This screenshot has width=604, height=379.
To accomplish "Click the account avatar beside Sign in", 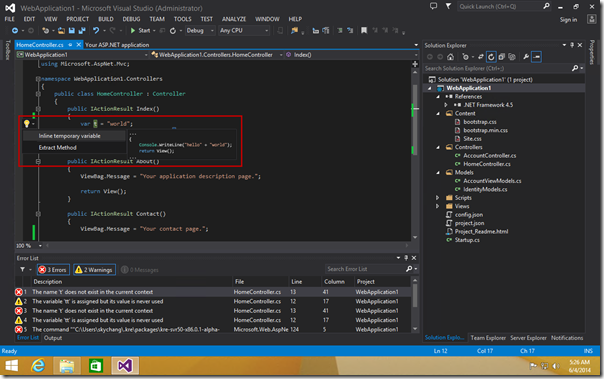I will (x=592, y=19).
